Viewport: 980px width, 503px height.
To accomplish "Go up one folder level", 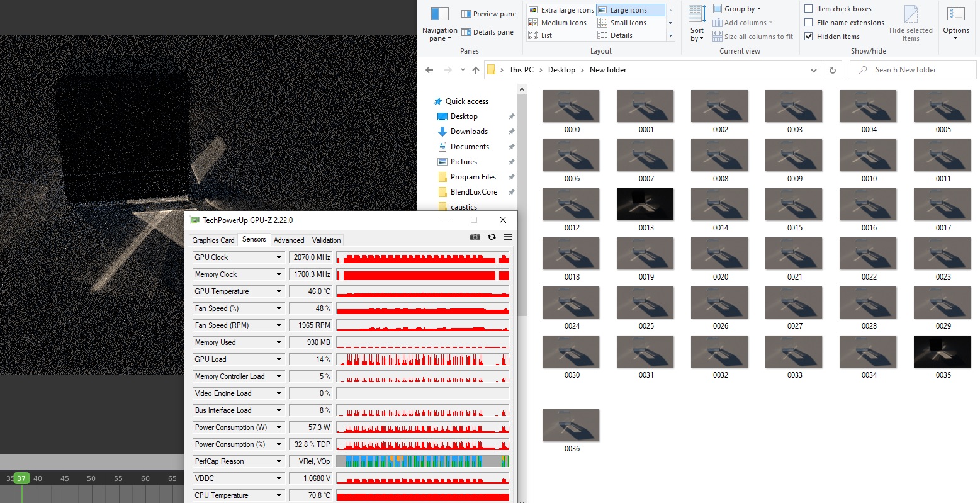I will click(x=476, y=70).
